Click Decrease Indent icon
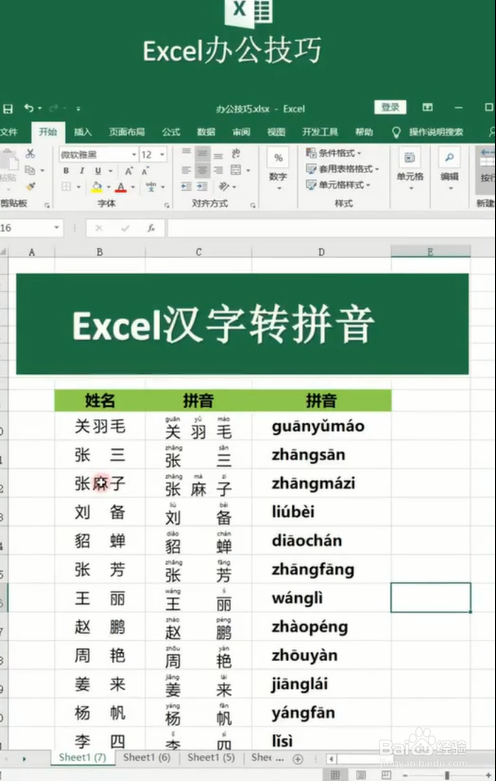This screenshot has width=496, height=781. (186, 187)
